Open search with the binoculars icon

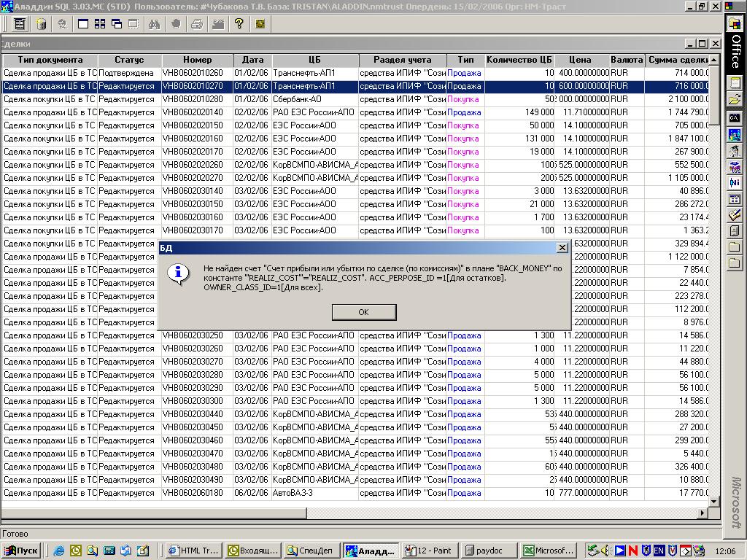tap(154, 24)
